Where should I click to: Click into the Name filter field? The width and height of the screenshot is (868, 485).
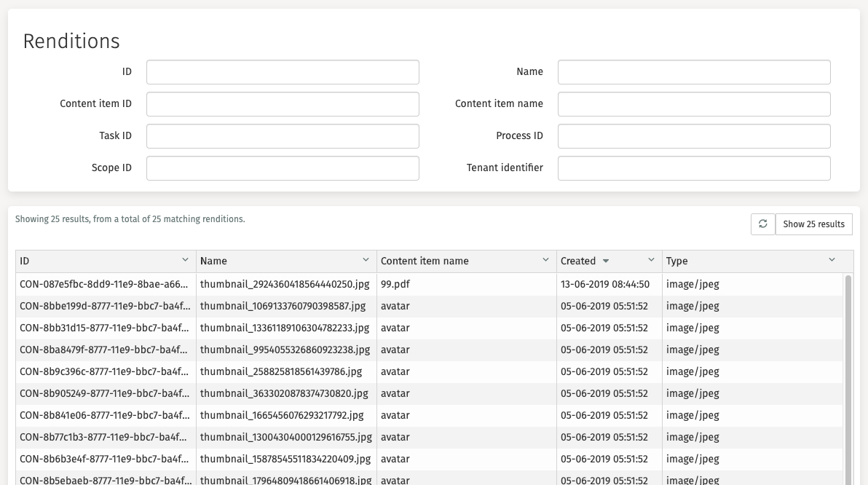693,72
